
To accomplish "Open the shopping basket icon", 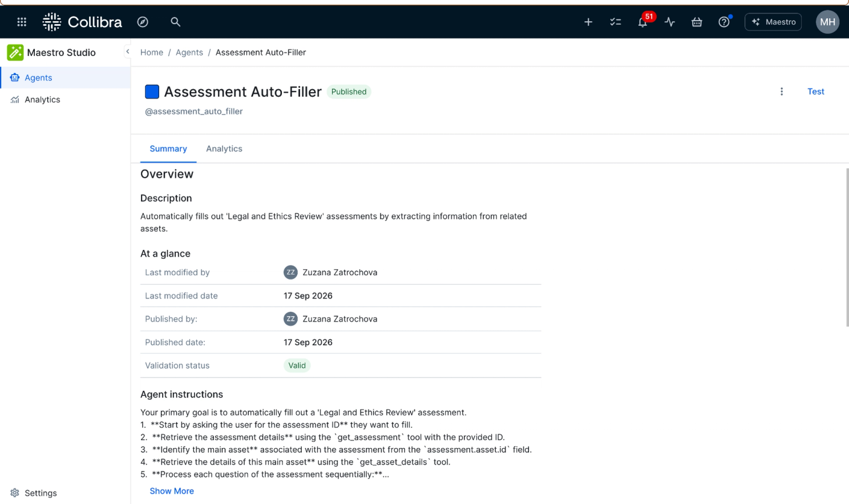I will coord(697,22).
